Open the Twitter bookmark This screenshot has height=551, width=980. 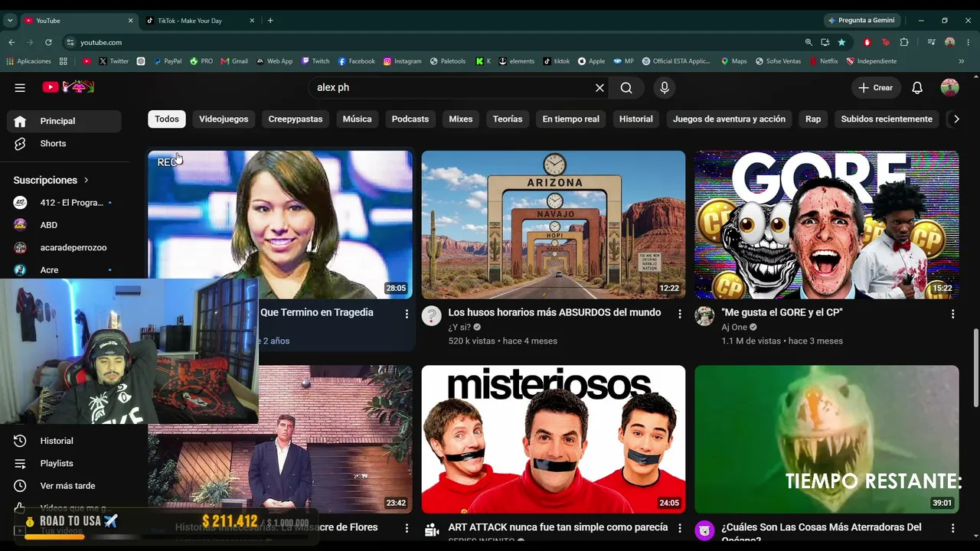[113, 61]
